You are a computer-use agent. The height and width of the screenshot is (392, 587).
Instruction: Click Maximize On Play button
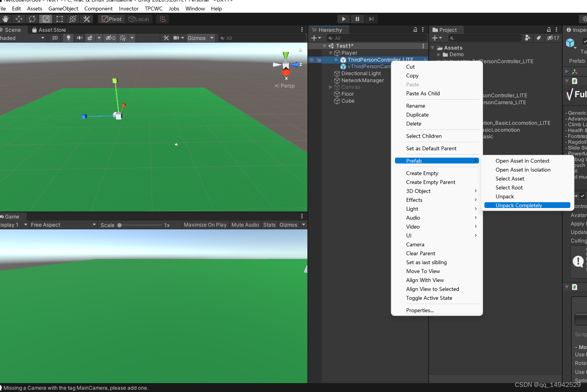pyautogui.click(x=205, y=225)
